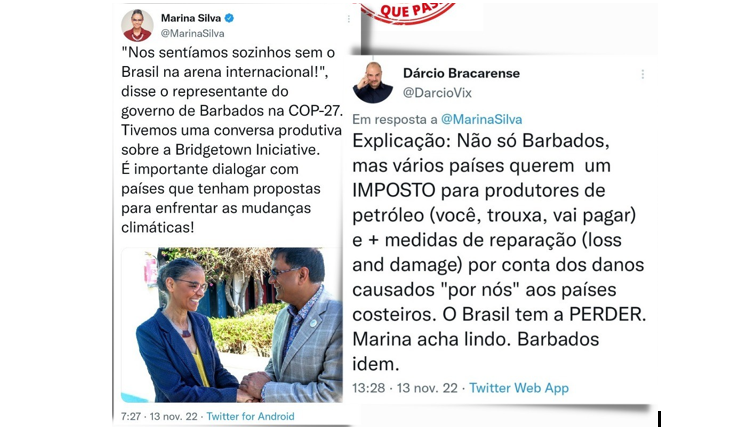Click the 7:27 · 13 nov. 22 timestamp
This screenshot has height=428, width=746.
click(159, 417)
